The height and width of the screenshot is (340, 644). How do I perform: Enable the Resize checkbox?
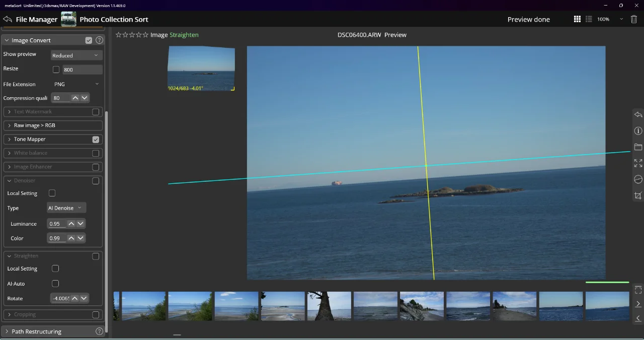tap(56, 70)
